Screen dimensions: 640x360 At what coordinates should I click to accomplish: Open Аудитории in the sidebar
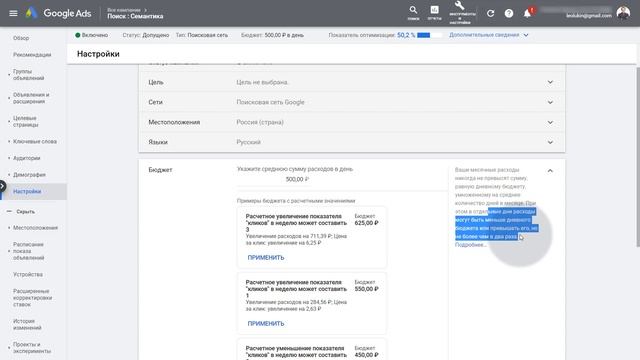27,158
